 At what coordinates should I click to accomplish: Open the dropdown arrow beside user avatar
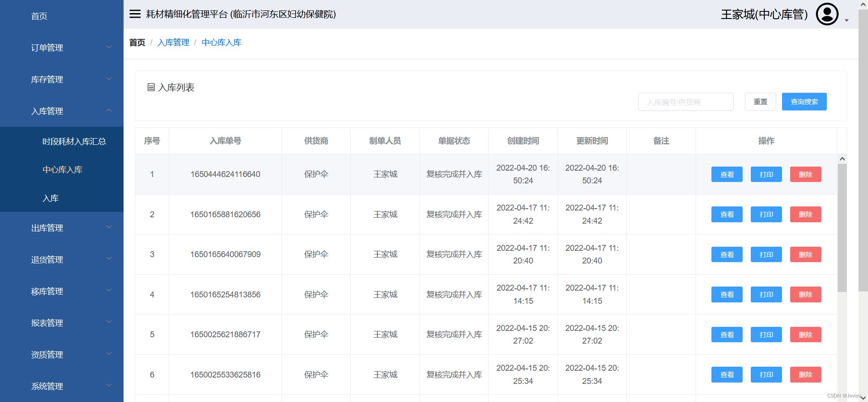point(847,20)
